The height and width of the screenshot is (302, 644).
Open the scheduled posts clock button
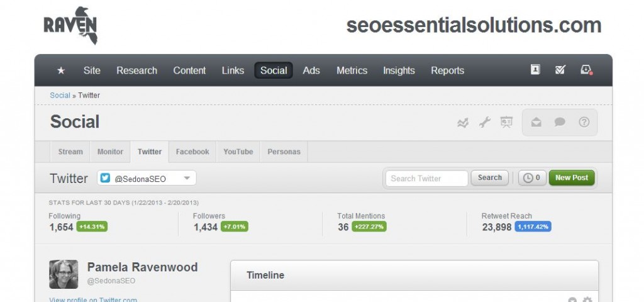click(x=532, y=178)
